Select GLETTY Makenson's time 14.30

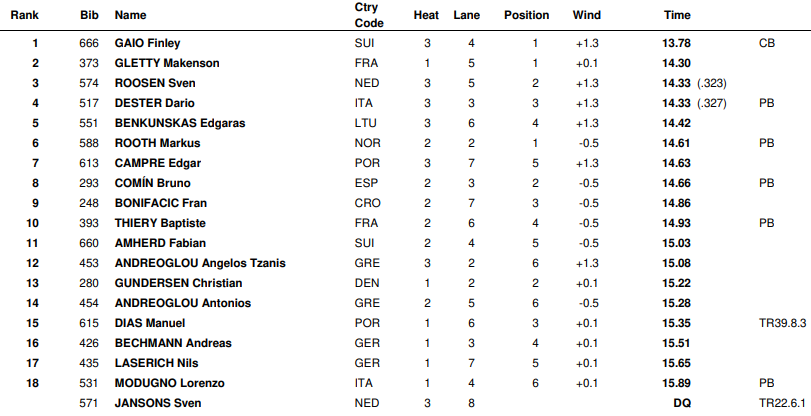676,63
